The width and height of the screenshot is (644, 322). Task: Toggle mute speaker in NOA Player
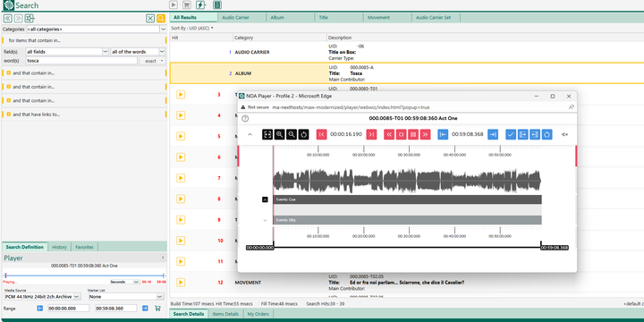pyautogui.click(x=564, y=134)
